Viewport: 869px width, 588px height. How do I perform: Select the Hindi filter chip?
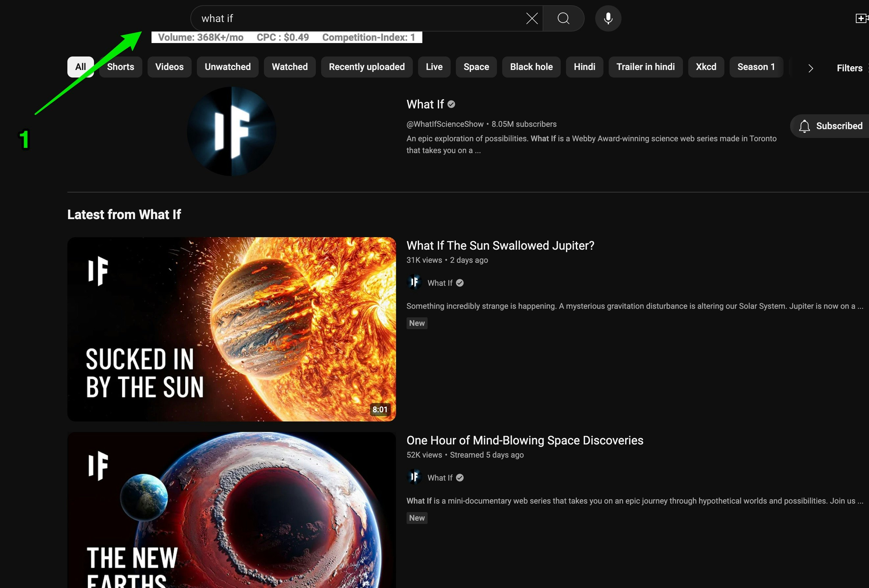584,67
